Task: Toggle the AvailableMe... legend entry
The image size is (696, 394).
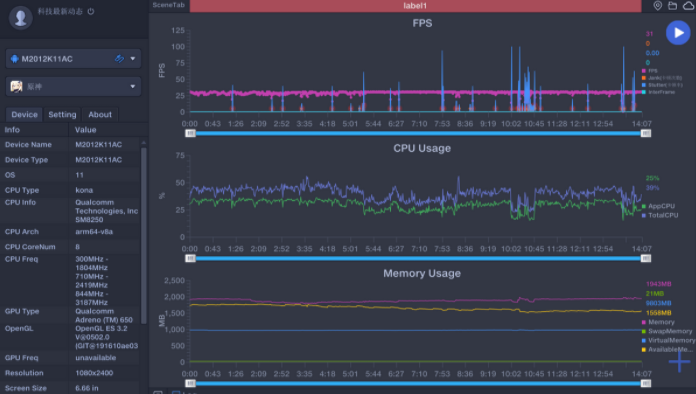Action: [x=667, y=350]
